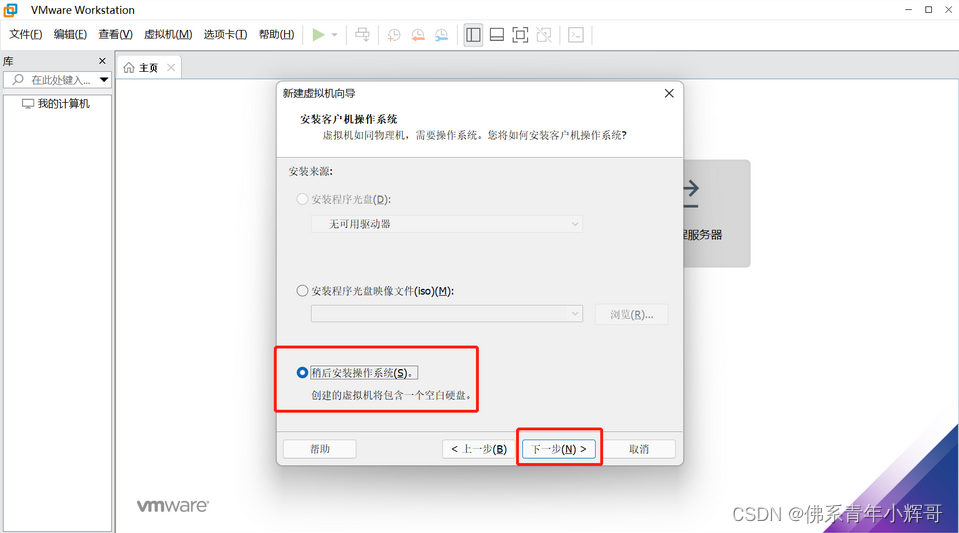The image size is (959, 533).
Task: Go back with the Previous step button
Action: click(x=479, y=449)
